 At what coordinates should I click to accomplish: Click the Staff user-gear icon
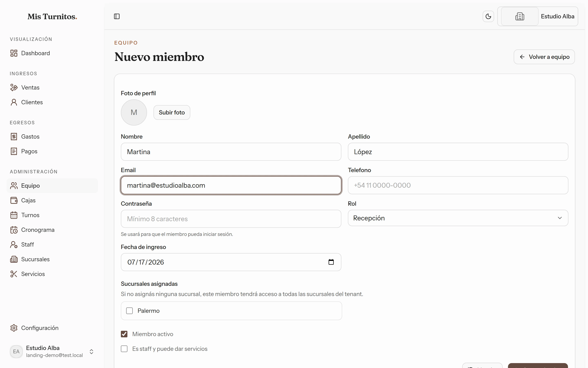pyautogui.click(x=14, y=245)
